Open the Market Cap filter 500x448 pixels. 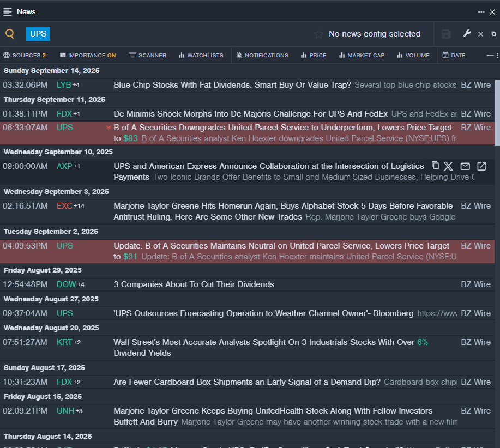coord(362,55)
